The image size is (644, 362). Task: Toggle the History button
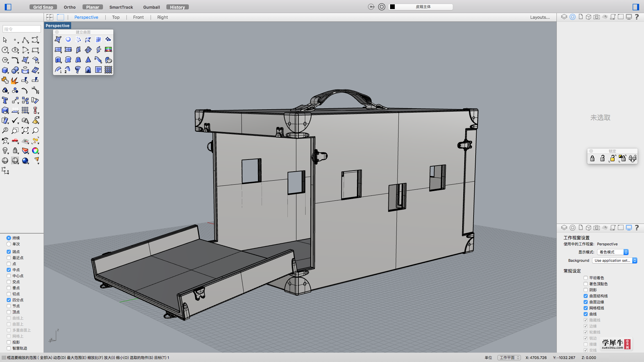click(177, 7)
